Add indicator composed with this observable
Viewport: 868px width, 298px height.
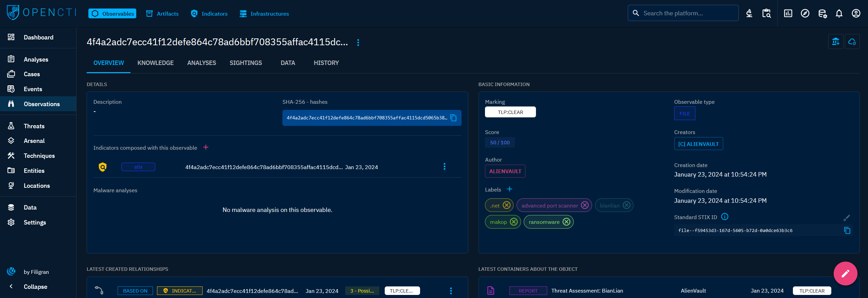[206, 147]
